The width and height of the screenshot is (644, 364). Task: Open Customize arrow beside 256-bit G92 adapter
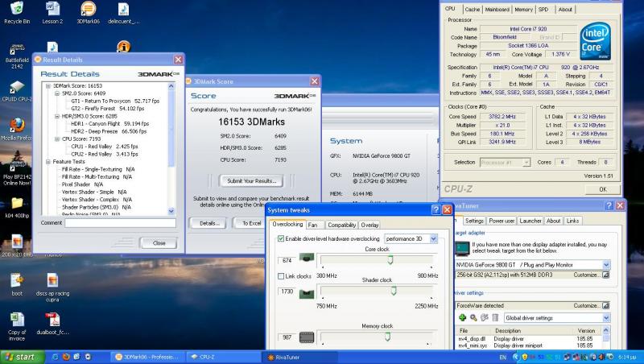[606, 275]
